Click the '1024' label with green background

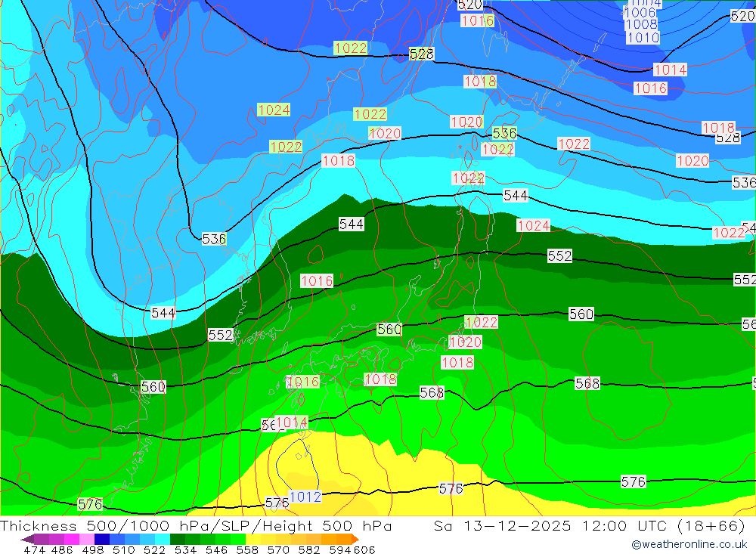pyautogui.click(x=274, y=110)
